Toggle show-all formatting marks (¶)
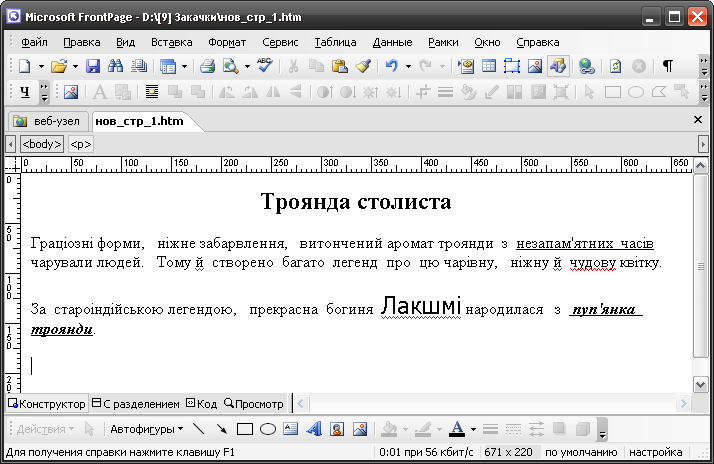The image size is (714, 464). point(667,66)
